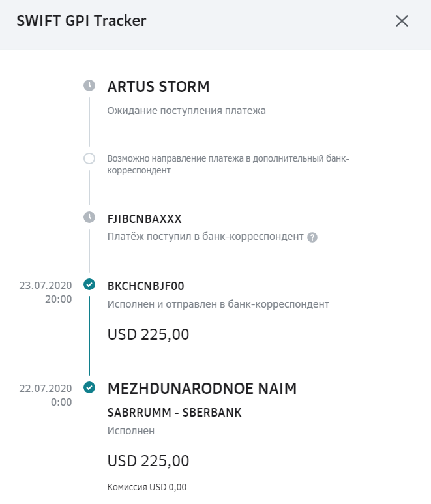Screen dimensions: 431x504
Task: Click USD 225,00 amount under SBERBANK
Action: tap(148, 461)
